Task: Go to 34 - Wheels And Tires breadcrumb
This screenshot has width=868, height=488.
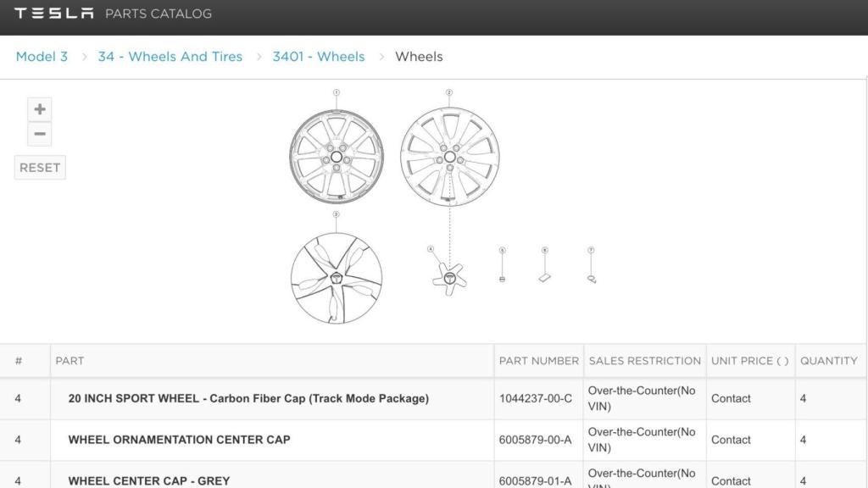Action: coord(170,57)
